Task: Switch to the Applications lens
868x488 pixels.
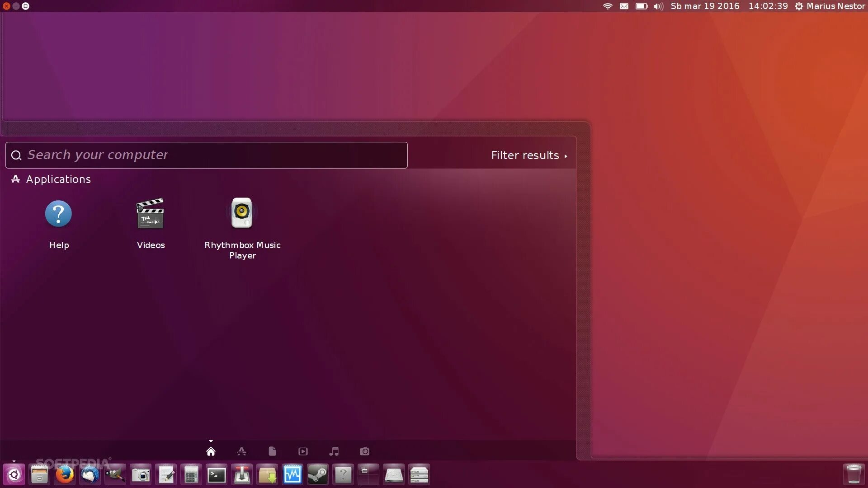Action: coord(241,451)
